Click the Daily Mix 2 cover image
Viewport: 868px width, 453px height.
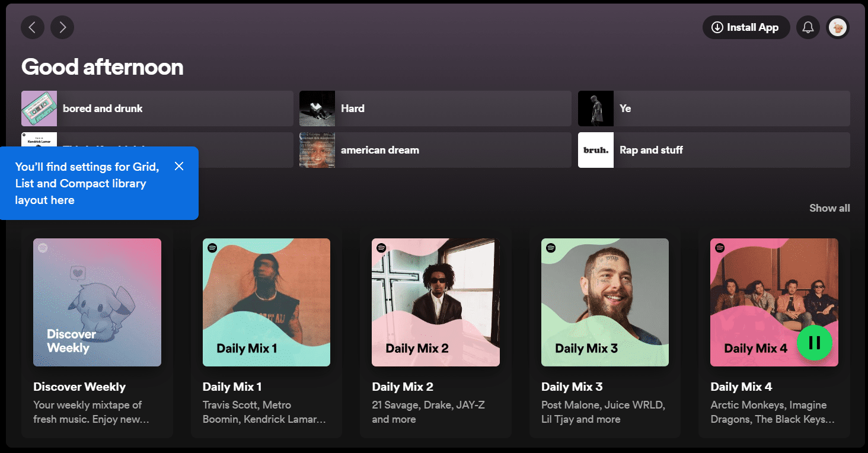click(x=436, y=302)
